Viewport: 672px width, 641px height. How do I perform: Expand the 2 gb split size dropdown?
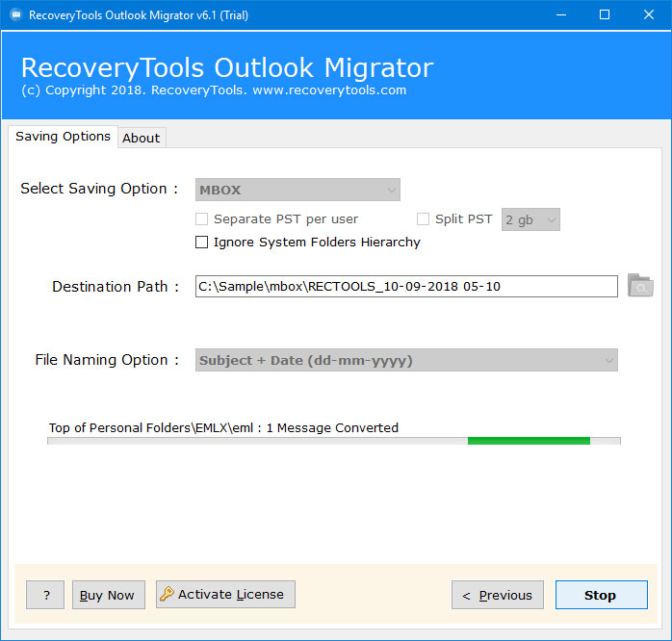tap(530, 219)
